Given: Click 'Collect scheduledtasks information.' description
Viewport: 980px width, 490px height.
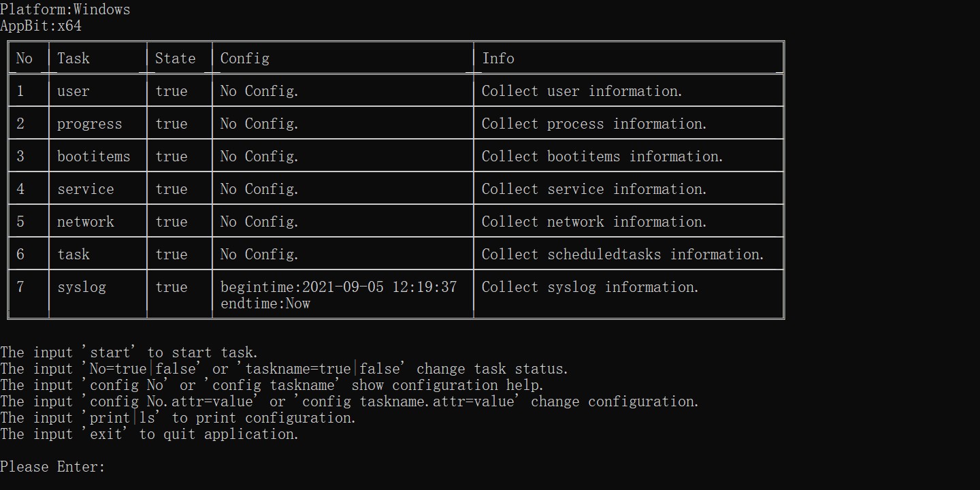Looking at the screenshot, I should (x=623, y=255).
